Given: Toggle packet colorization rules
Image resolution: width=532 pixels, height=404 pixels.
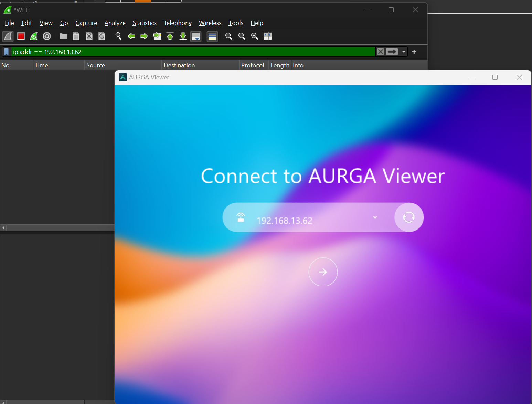Looking at the screenshot, I should coord(212,36).
